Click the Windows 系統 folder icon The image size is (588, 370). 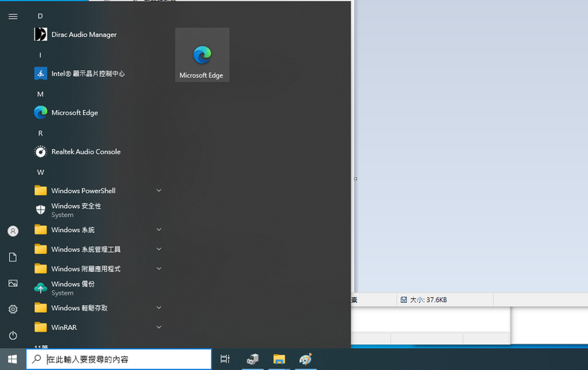click(x=41, y=229)
